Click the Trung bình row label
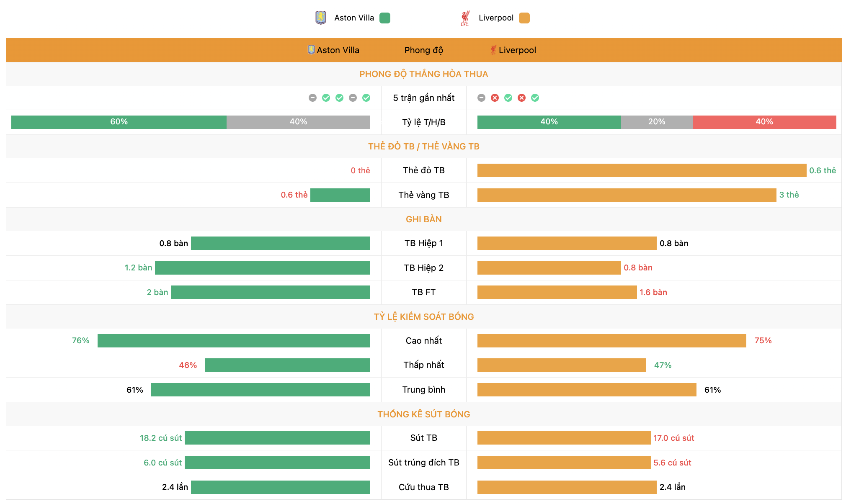The height and width of the screenshot is (504, 846). 423,390
